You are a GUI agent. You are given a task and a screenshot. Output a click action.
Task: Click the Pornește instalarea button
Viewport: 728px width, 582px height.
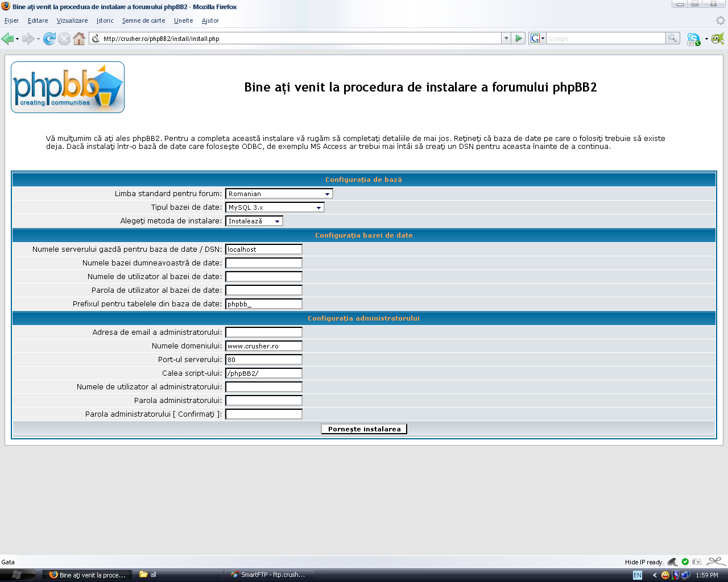[364, 429]
